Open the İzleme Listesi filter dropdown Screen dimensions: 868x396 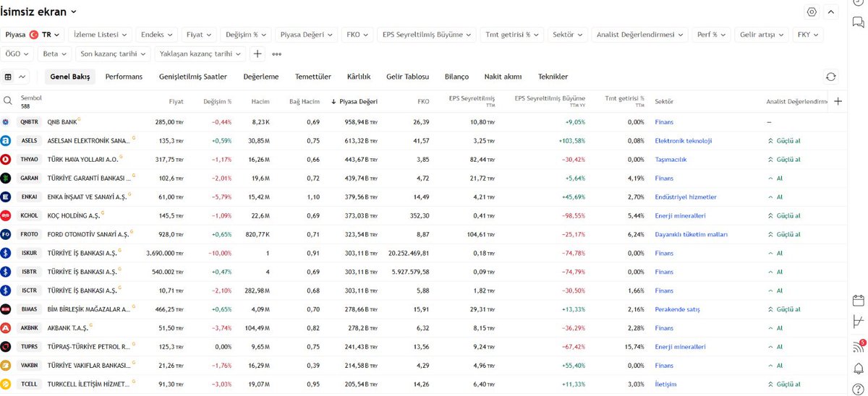pyautogui.click(x=101, y=35)
